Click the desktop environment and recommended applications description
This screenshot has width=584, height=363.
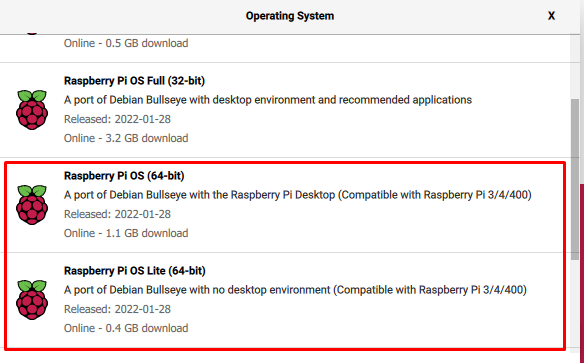[268, 100]
